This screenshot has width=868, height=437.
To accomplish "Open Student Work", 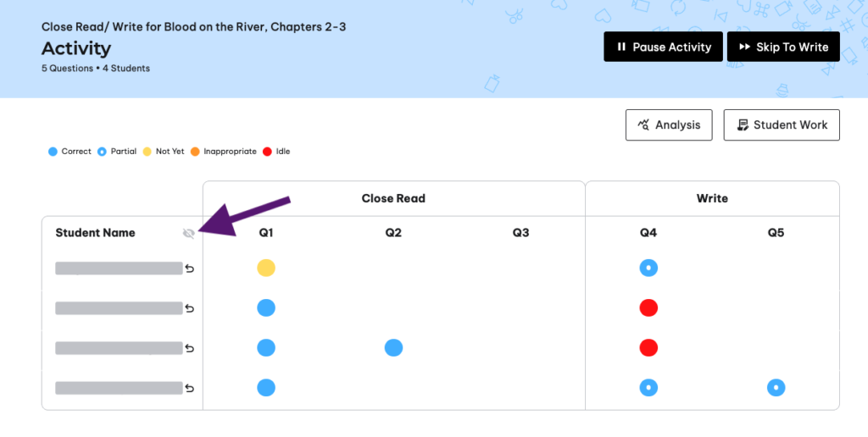I will click(x=782, y=125).
